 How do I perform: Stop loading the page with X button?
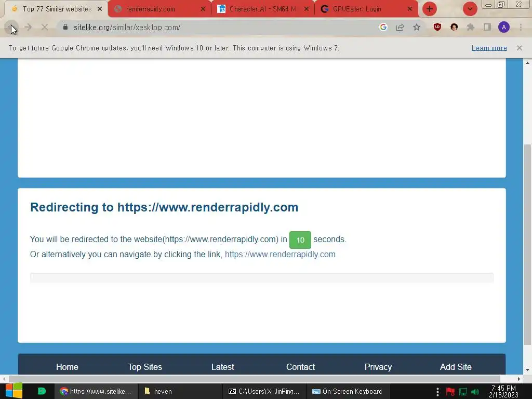(x=45, y=28)
